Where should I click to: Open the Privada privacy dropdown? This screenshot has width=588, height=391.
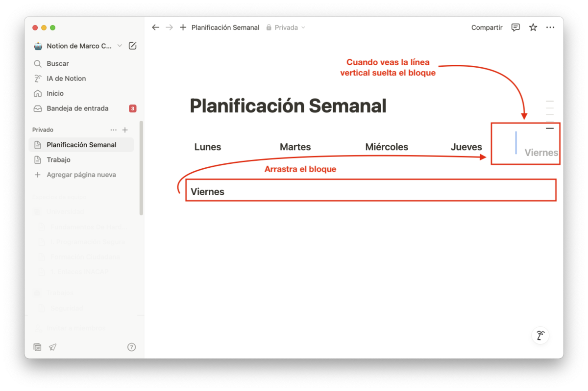(286, 27)
